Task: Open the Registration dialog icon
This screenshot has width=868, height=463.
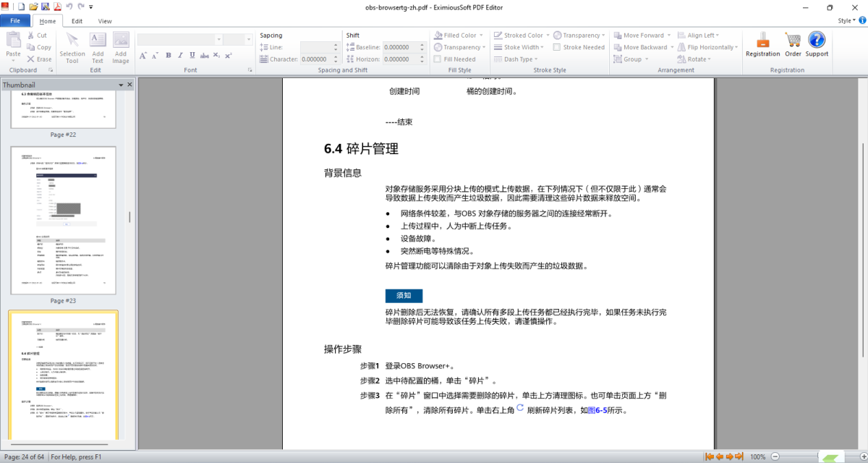Action: pos(762,43)
